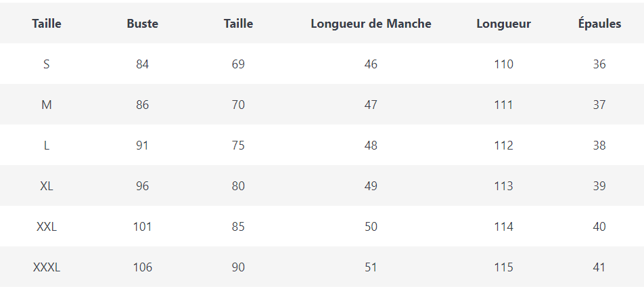The image size is (644, 289).
Task: Click the bust value 84
Action: tap(142, 64)
